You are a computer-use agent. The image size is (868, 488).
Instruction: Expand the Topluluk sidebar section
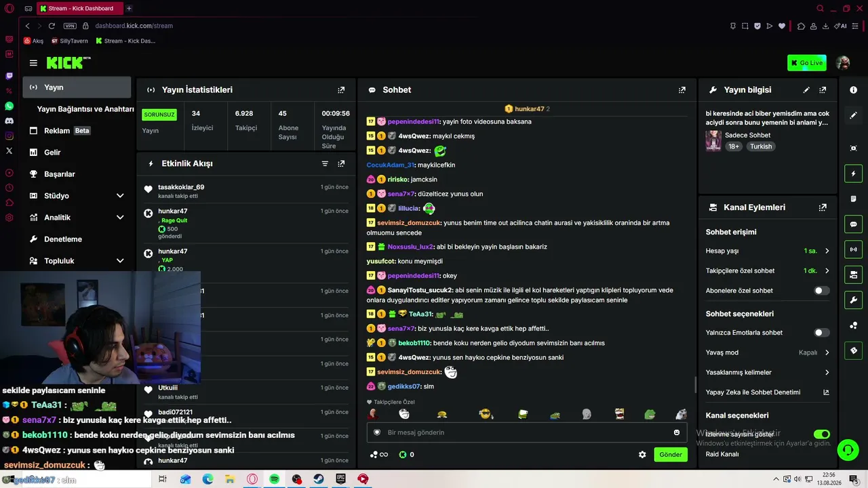[x=120, y=261]
